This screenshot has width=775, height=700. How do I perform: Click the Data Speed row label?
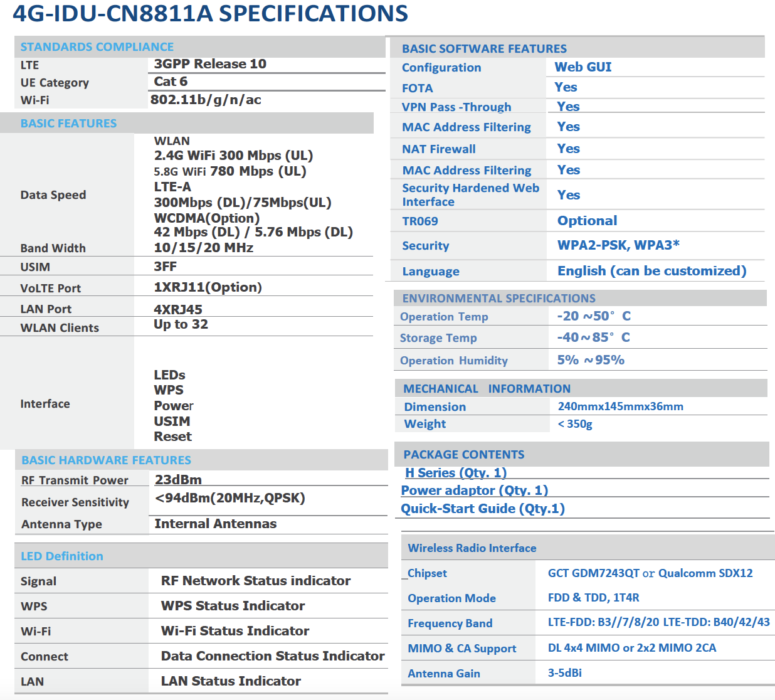pyautogui.click(x=53, y=195)
